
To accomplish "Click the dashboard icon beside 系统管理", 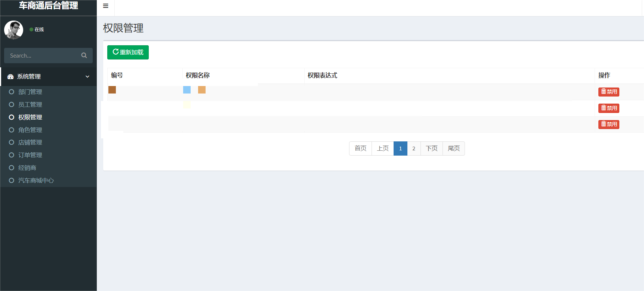I will click(10, 76).
